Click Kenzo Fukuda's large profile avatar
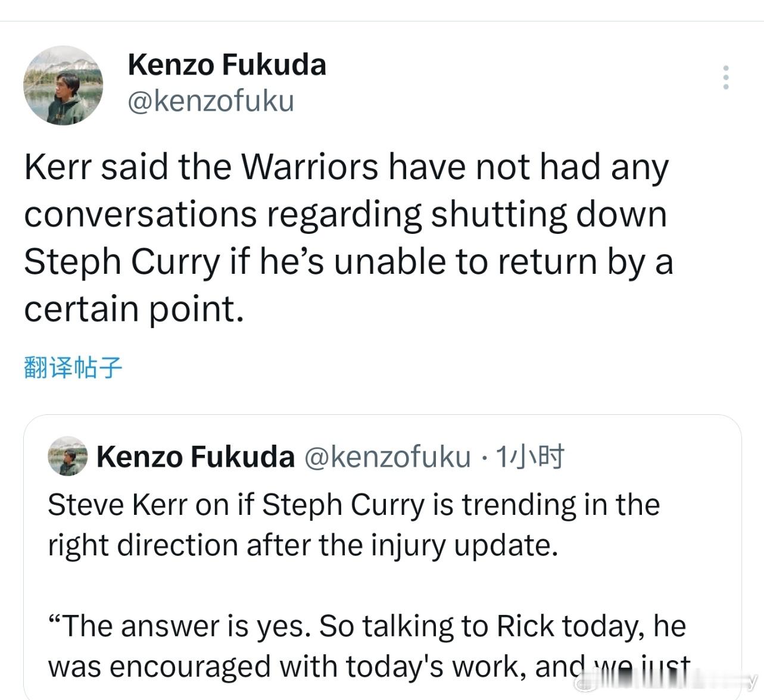This screenshot has height=700, width=764. tap(63, 85)
